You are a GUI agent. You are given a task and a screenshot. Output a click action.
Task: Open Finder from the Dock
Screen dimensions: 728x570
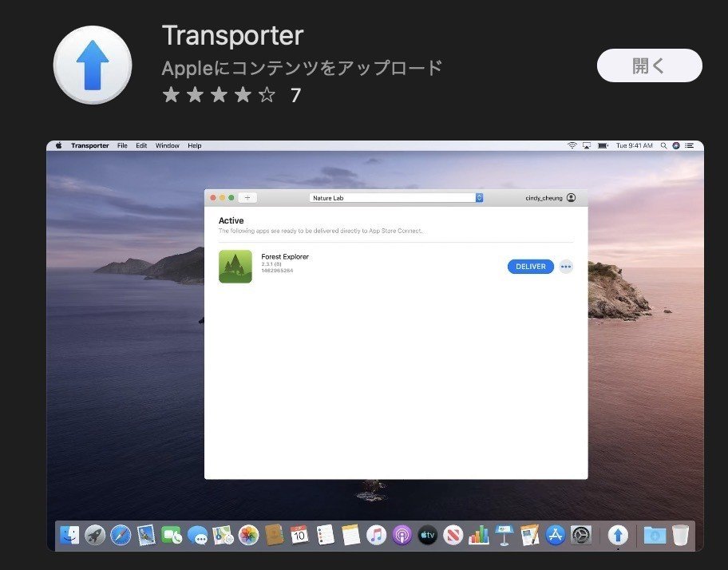[x=69, y=535]
